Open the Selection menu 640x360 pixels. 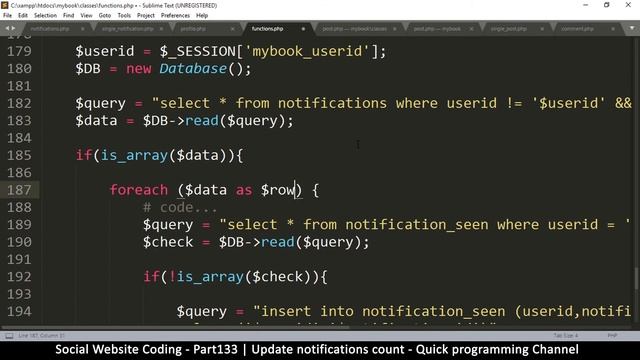[x=45, y=16]
